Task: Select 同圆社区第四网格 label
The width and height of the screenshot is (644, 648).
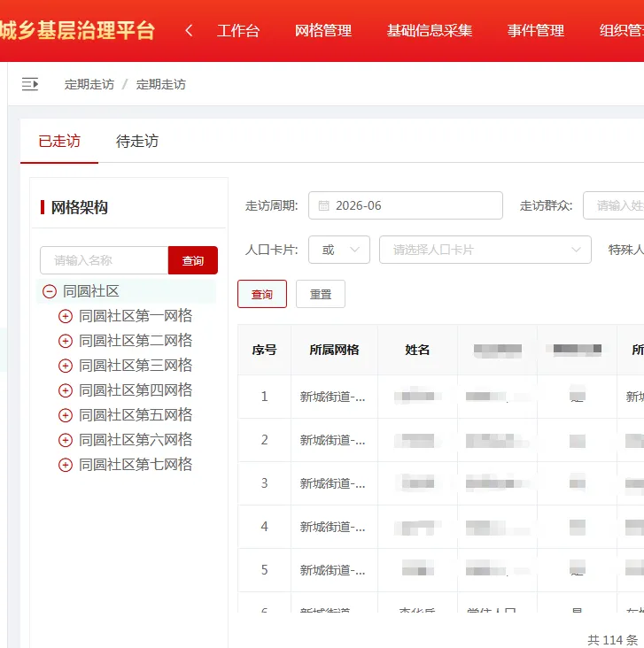Action: point(136,390)
